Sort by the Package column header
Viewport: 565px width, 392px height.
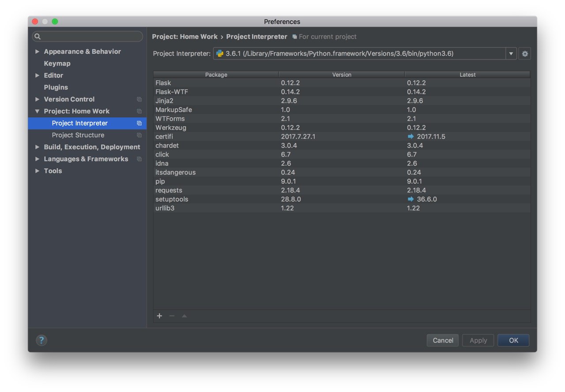click(x=216, y=75)
